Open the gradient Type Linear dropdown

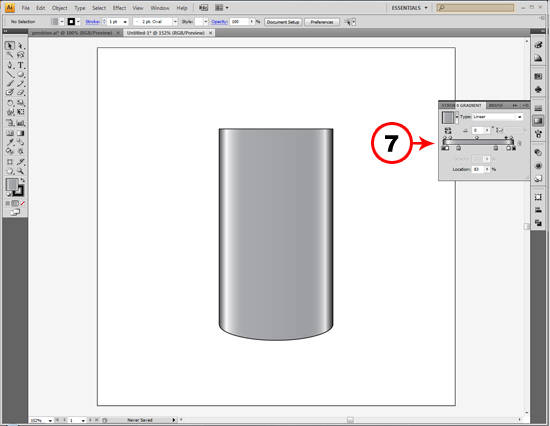click(x=497, y=117)
